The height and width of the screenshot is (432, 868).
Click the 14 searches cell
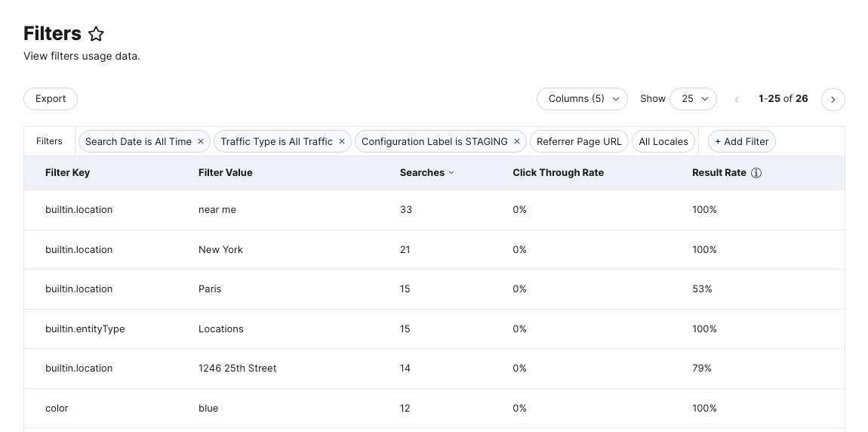[405, 369]
